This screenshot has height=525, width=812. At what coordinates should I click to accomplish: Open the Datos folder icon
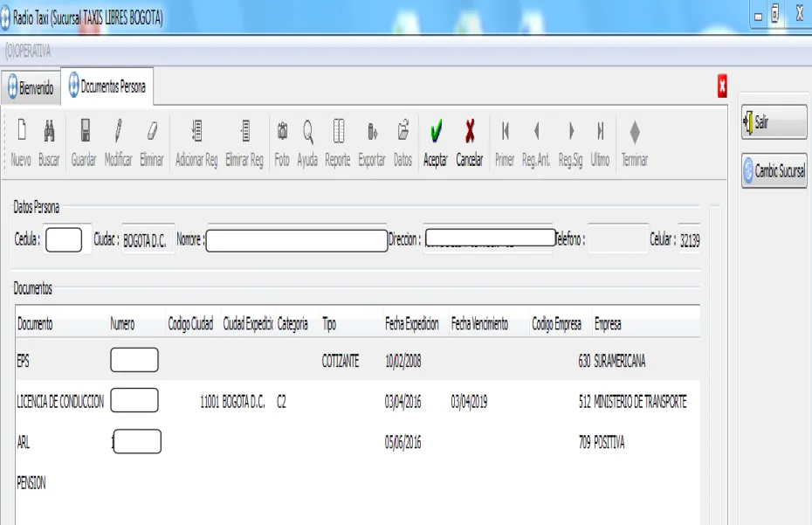tap(403, 142)
